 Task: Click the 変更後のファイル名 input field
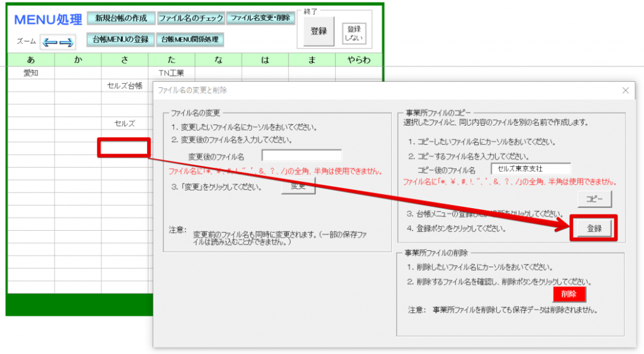[x=301, y=156]
